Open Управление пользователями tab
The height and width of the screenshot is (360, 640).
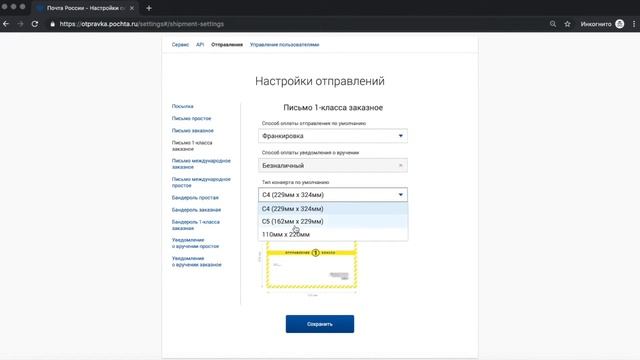point(284,44)
